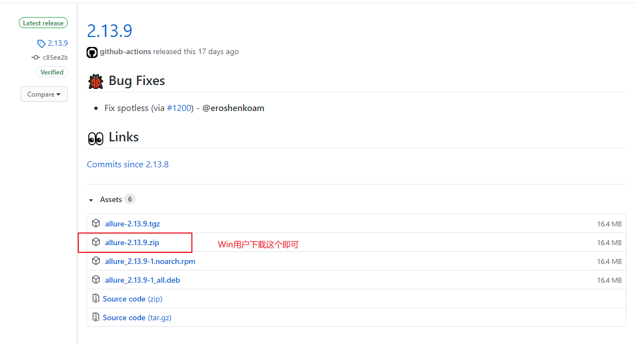
Task: Click the 16.4 MB size of the .rpm asset
Action: pyautogui.click(x=609, y=261)
